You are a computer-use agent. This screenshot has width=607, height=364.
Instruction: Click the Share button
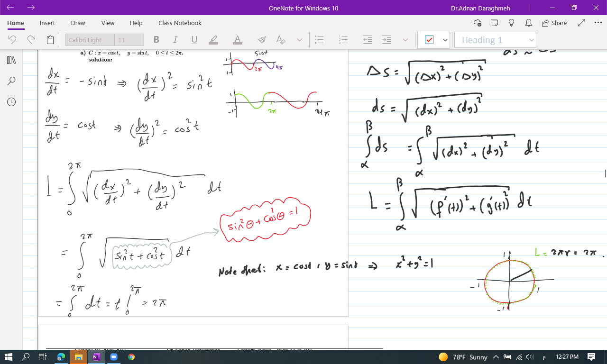[554, 23]
